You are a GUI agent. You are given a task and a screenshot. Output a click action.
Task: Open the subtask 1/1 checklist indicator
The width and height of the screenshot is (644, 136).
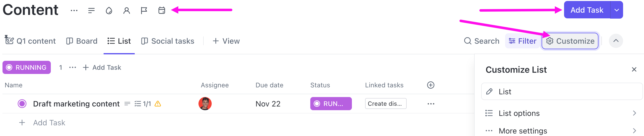143,104
